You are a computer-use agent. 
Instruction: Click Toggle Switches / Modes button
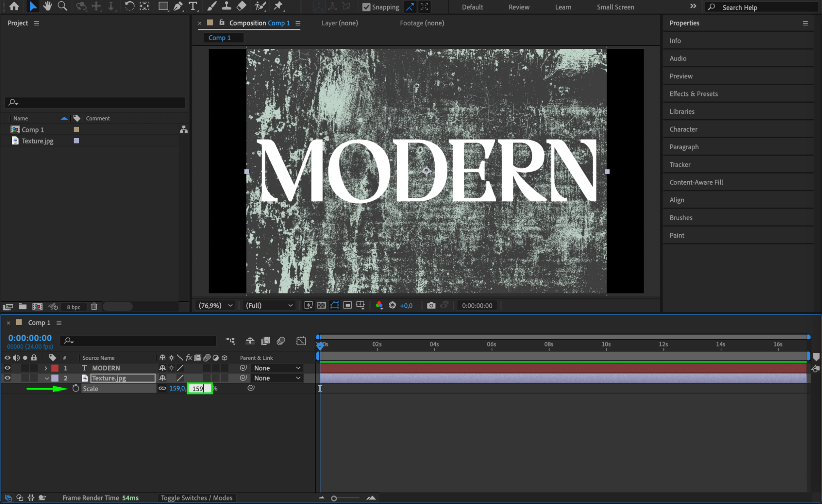[x=196, y=498]
